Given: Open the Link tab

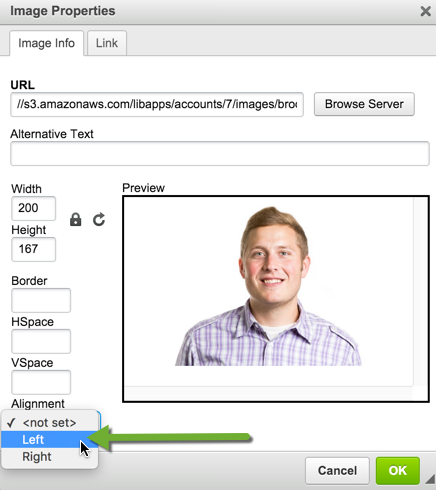Looking at the screenshot, I should click(x=107, y=43).
